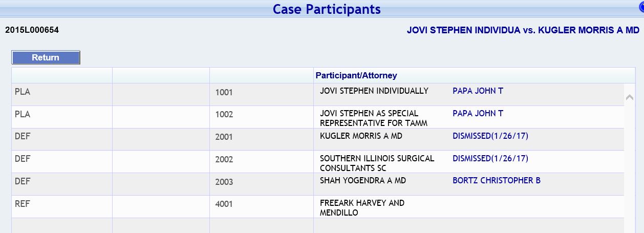The height and width of the screenshot is (233, 644).
Task: Click participant number 2003
Action: (224, 182)
